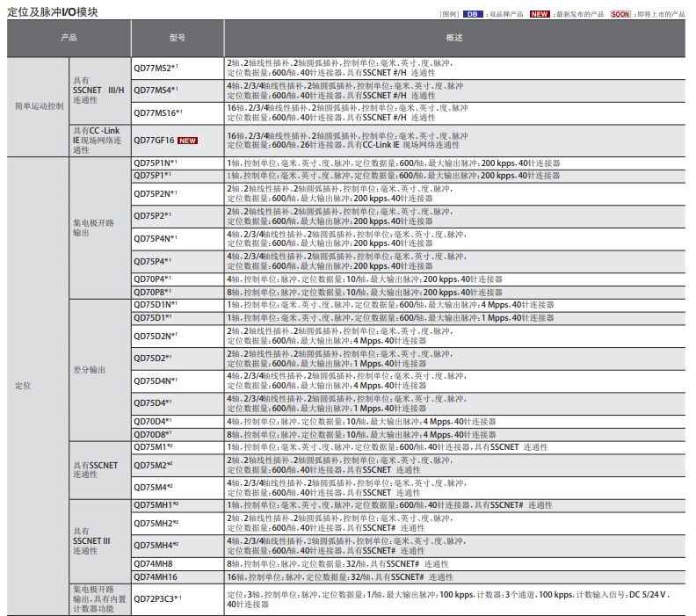Select model QD74MH8

[x=178, y=564]
